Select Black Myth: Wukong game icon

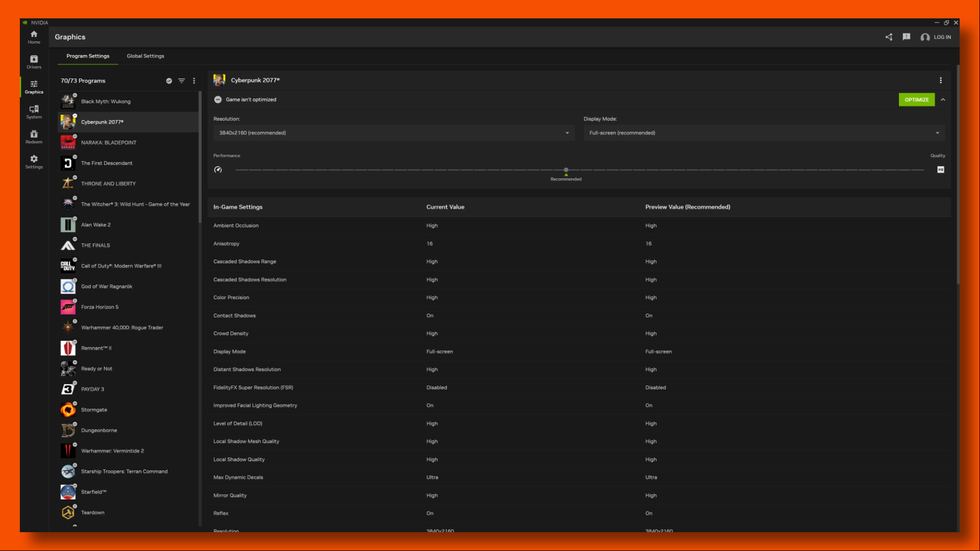point(68,101)
